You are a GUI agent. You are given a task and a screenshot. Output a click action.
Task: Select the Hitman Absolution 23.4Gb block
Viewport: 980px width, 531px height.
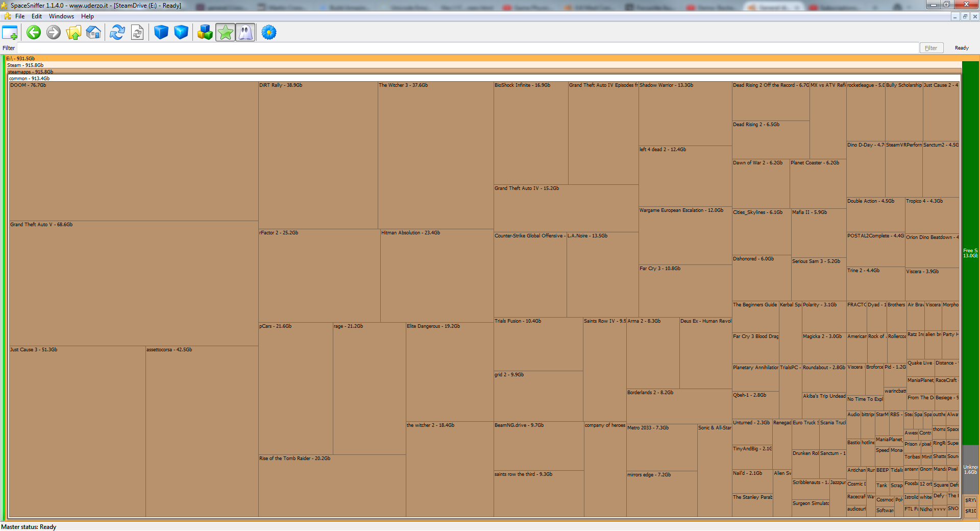[437, 276]
